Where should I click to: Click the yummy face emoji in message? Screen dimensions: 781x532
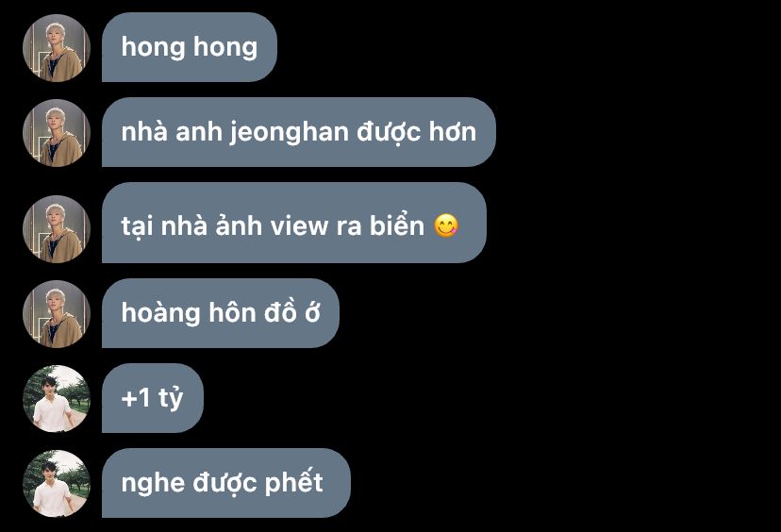pos(446,225)
